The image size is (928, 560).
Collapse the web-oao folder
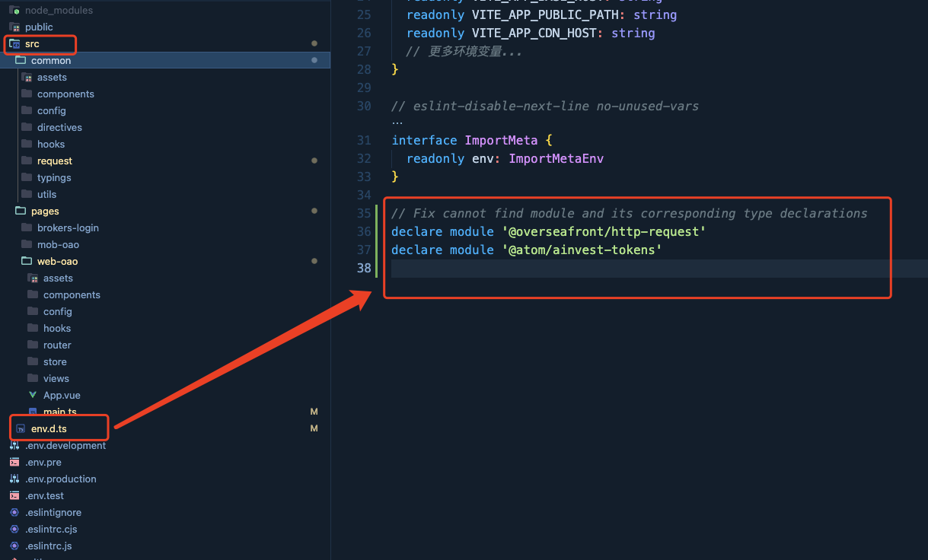pos(57,261)
